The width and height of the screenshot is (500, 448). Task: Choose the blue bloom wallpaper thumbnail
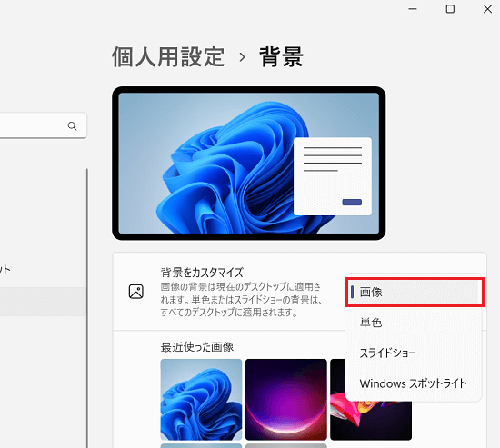(201, 400)
